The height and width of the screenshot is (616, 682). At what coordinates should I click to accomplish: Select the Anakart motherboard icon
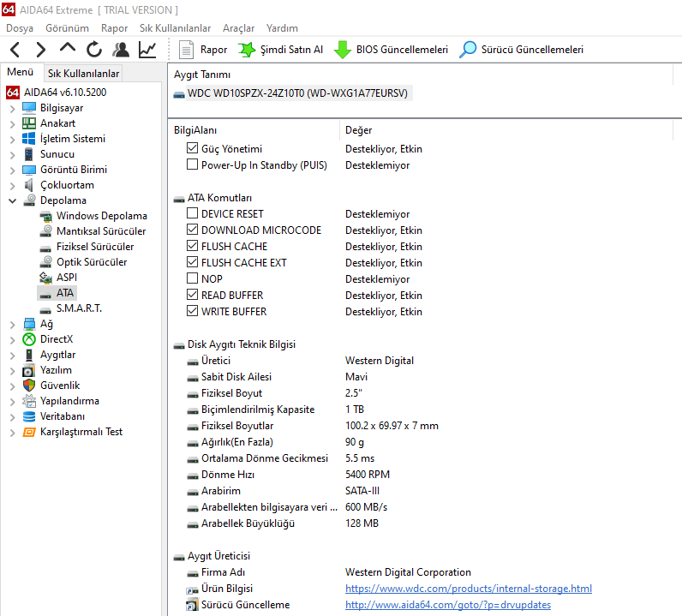(x=29, y=123)
